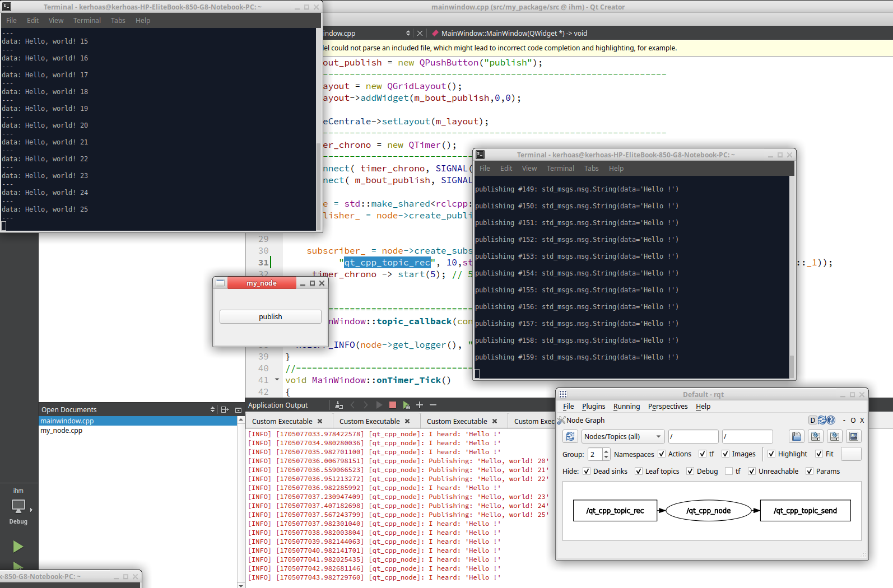Refresh the rqt node graph
Image resolution: width=893 pixels, height=588 pixels.
(x=570, y=436)
